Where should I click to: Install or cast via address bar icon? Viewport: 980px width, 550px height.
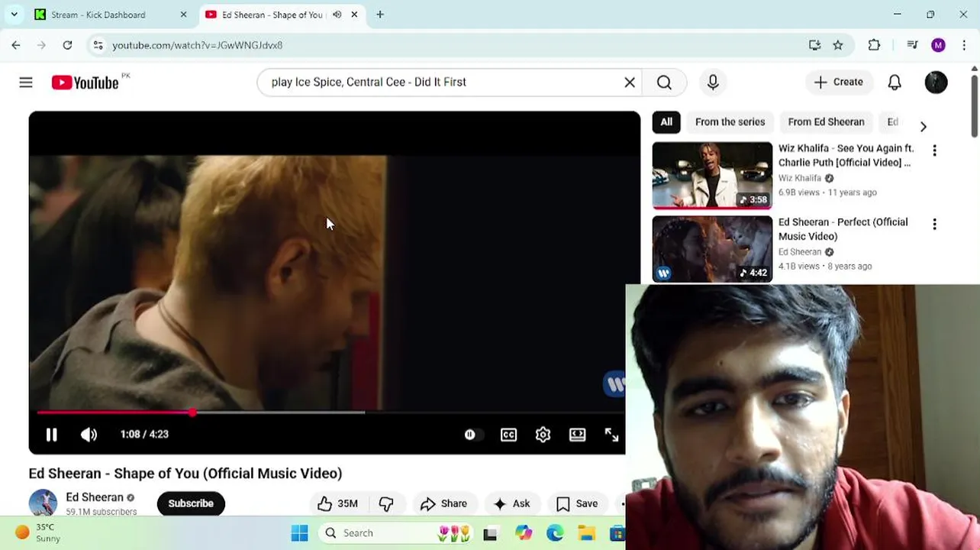[814, 45]
